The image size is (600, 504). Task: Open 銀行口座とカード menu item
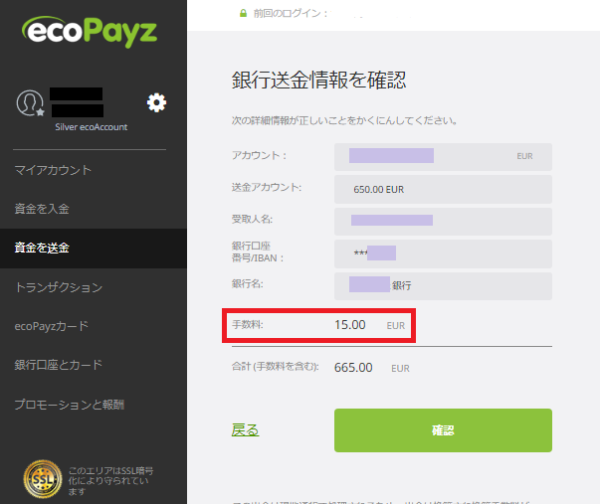tap(59, 365)
